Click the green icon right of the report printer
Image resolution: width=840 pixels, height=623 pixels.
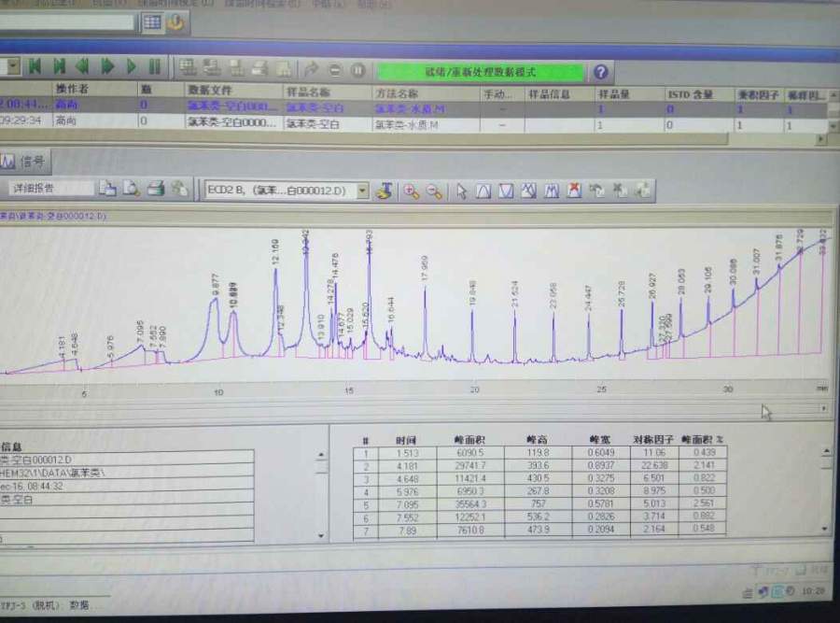pyautogui.click(x=179, y=188)
